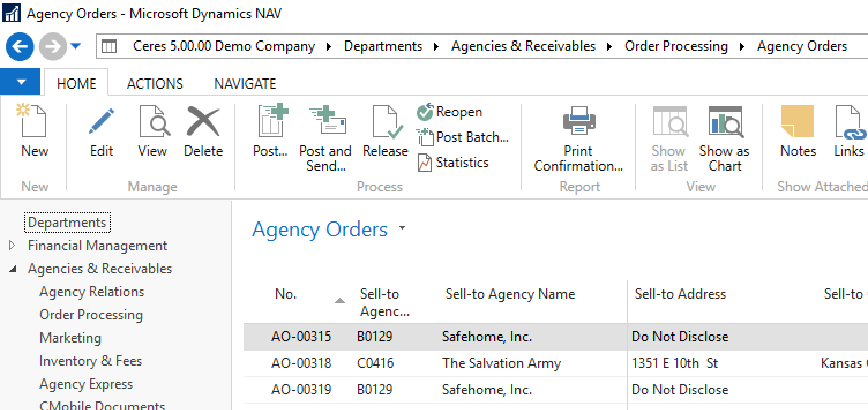Switch to the ACTIONS ribbon tab
The width and height of the screenshot is (868, 410).
[155, 84]
